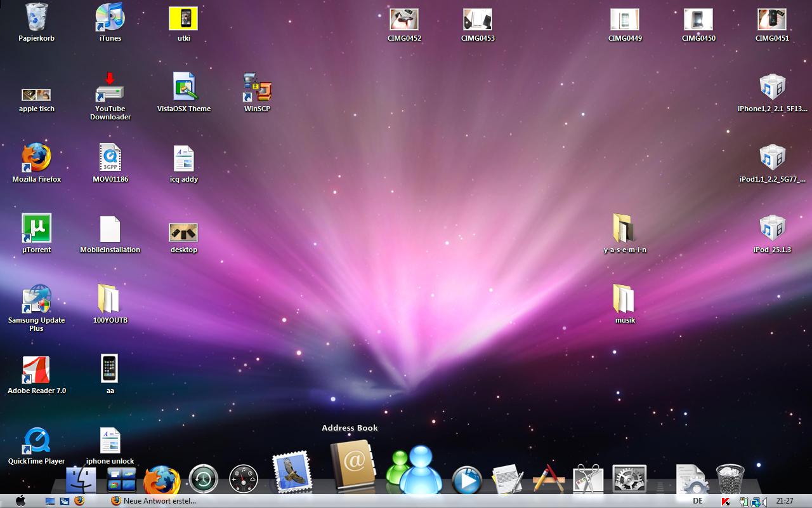Launch µTorrent from the desktop

click(36, 234)
